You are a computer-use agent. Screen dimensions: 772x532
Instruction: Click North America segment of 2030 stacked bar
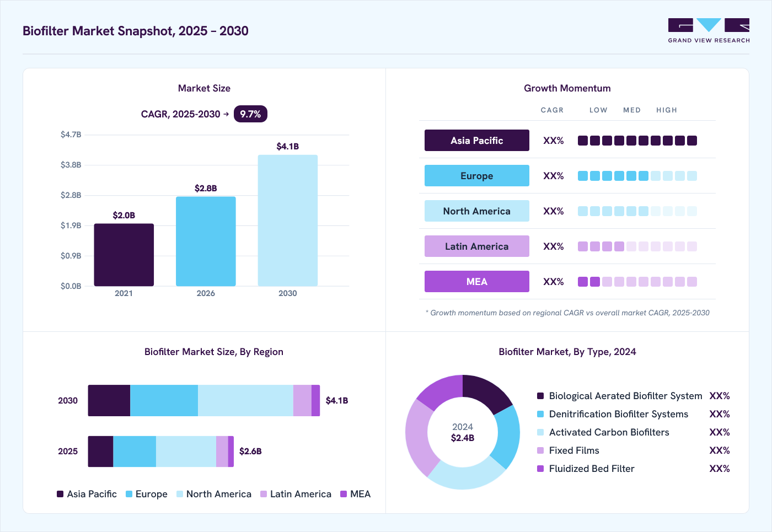(245, 400)
